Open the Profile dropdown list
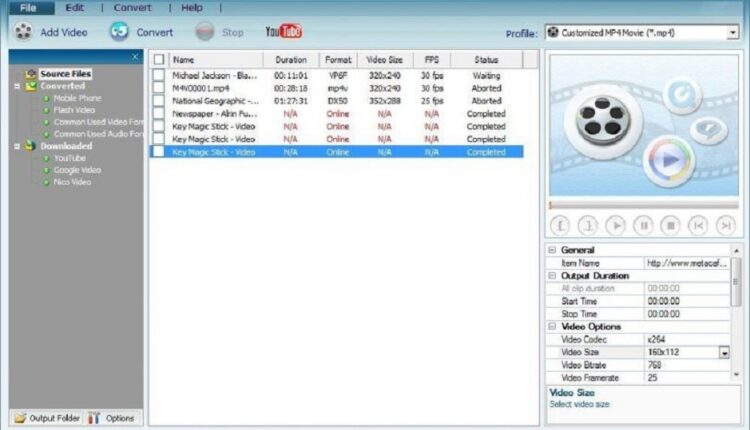The width and height of the screenshot is (750, 430). (732, 32)
